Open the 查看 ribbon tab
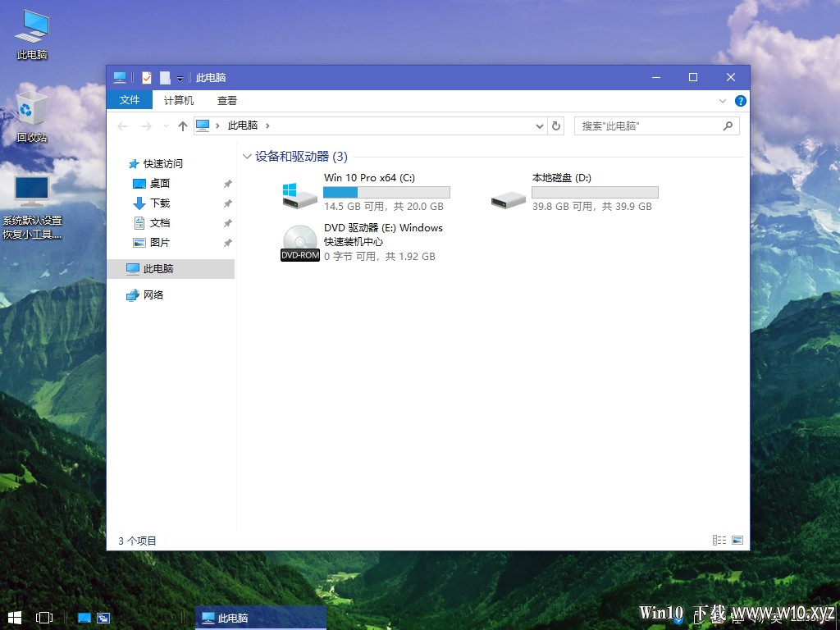The height and width of the screenshot is (630, 840). [x=227, y=101]
